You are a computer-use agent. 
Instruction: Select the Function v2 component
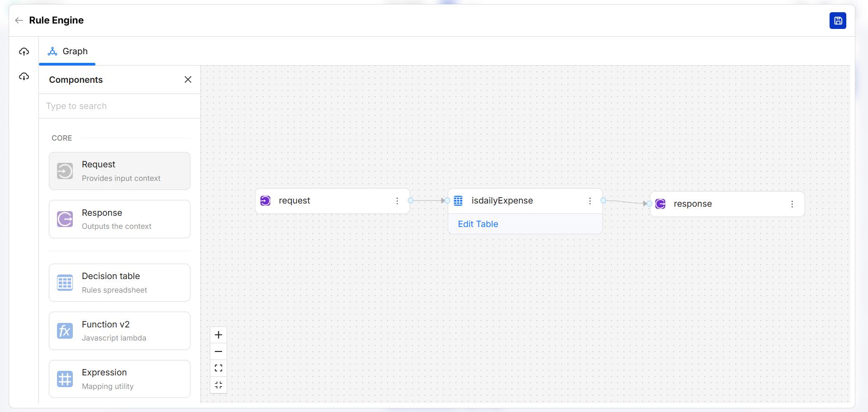tap(119, 331)
